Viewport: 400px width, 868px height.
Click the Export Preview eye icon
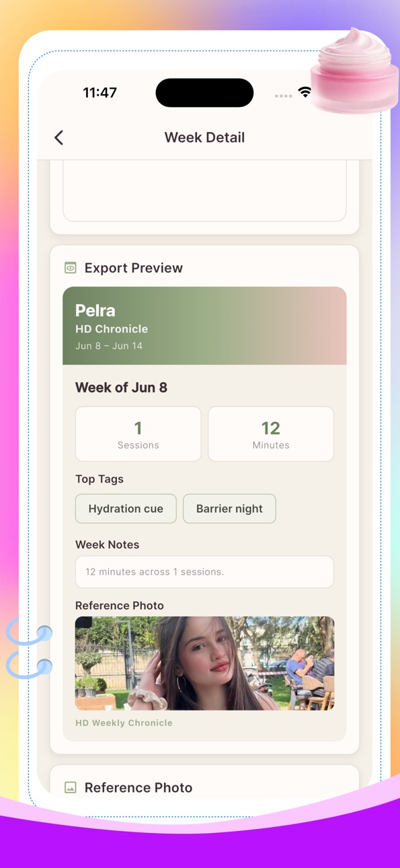[71, 268]
